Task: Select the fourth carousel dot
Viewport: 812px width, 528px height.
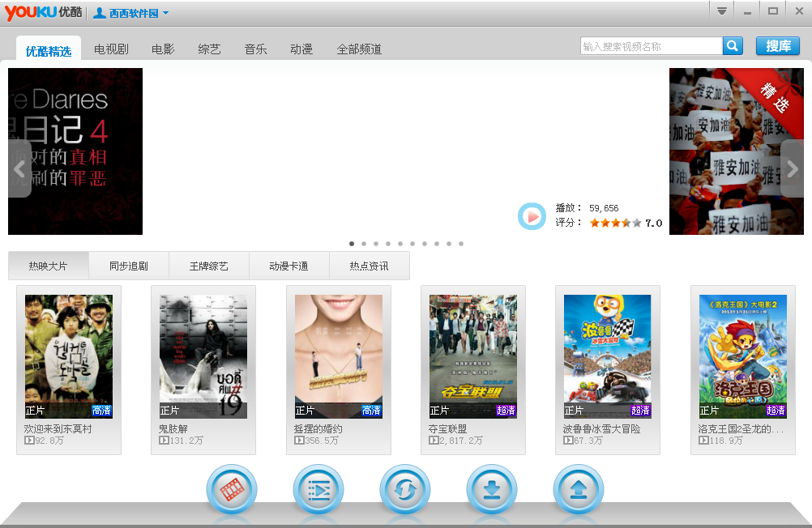Action: click(x=388, y=243)
